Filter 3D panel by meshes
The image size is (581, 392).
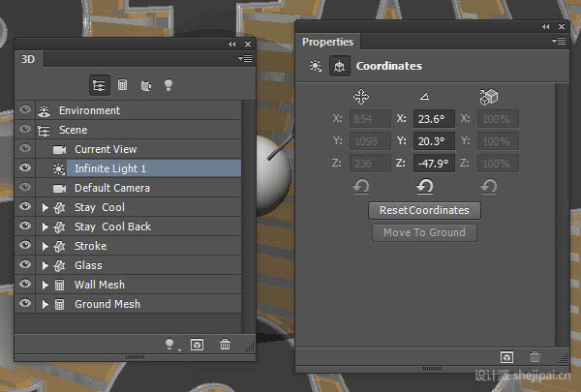(x=122, y=85)
